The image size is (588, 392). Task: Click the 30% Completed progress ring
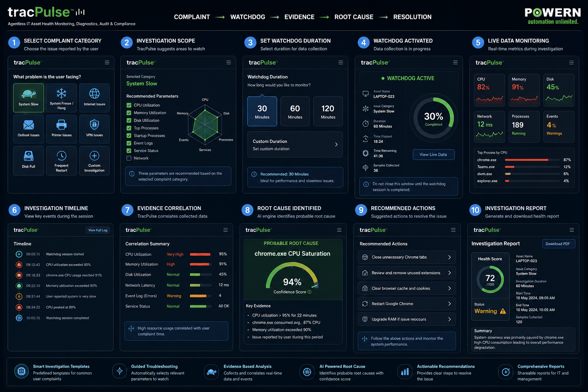click(434, 118)
